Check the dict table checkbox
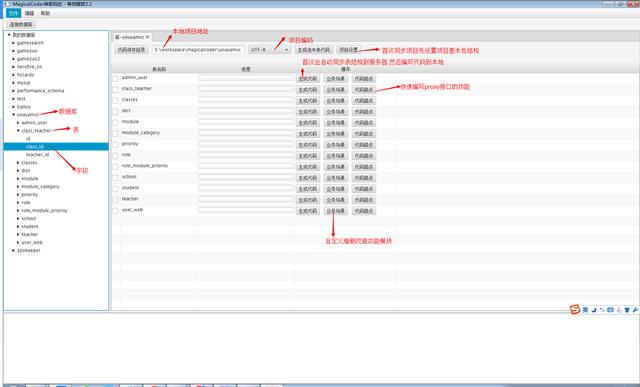This screenshot has height=387, width=640. (116, 111)
